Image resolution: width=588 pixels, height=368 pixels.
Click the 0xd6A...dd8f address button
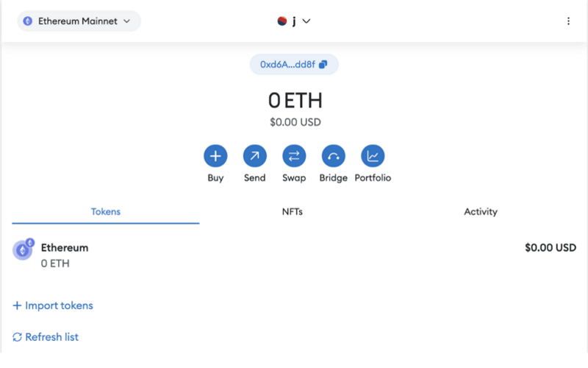[x=294, y=65]
